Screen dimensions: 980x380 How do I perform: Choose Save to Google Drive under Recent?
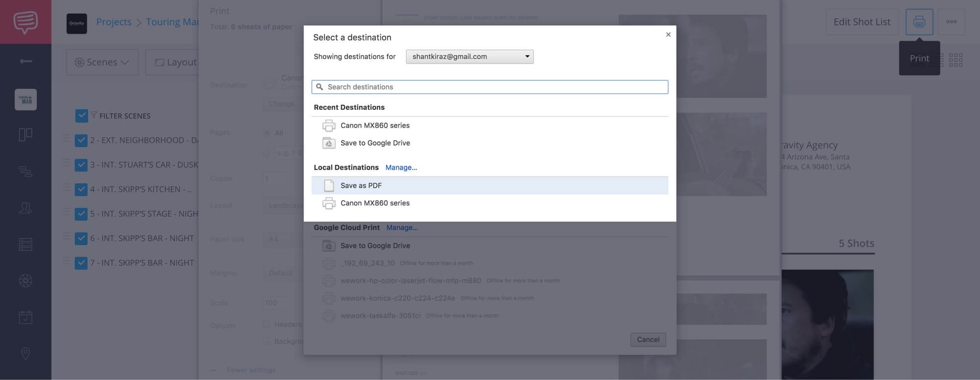coord(375,143)
